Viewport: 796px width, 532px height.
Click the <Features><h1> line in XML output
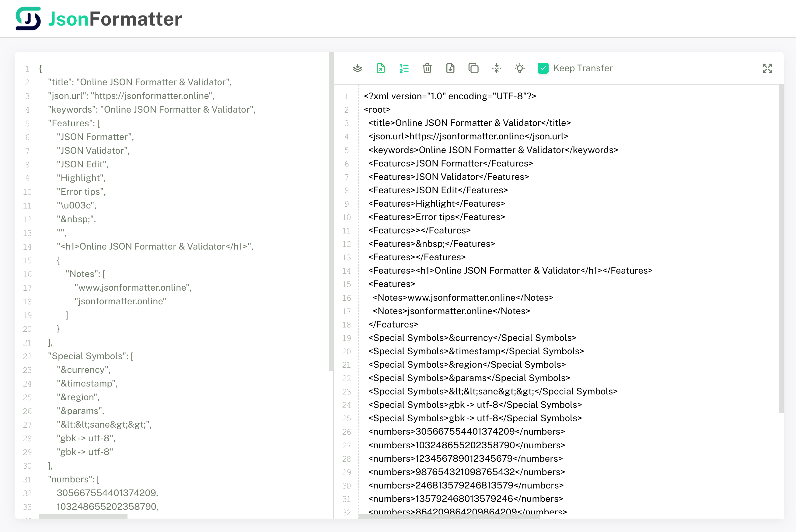click(x=510, y=271)
